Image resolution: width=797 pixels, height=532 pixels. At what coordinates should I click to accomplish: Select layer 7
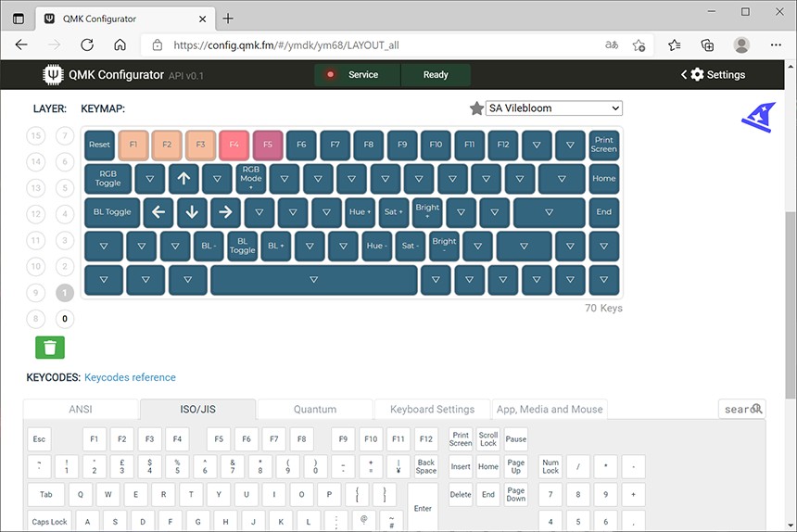[x=65, y=135]
